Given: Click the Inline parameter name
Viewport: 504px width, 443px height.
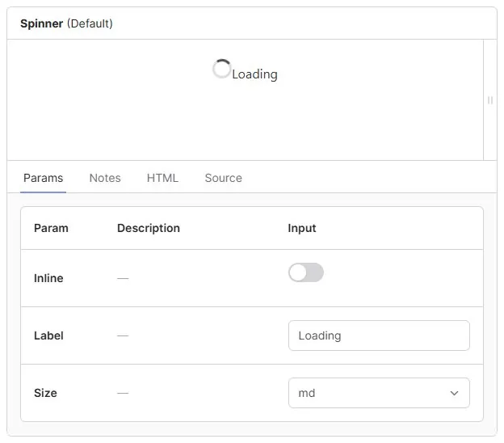Looking at the screenshot, I should pos(48,278).
